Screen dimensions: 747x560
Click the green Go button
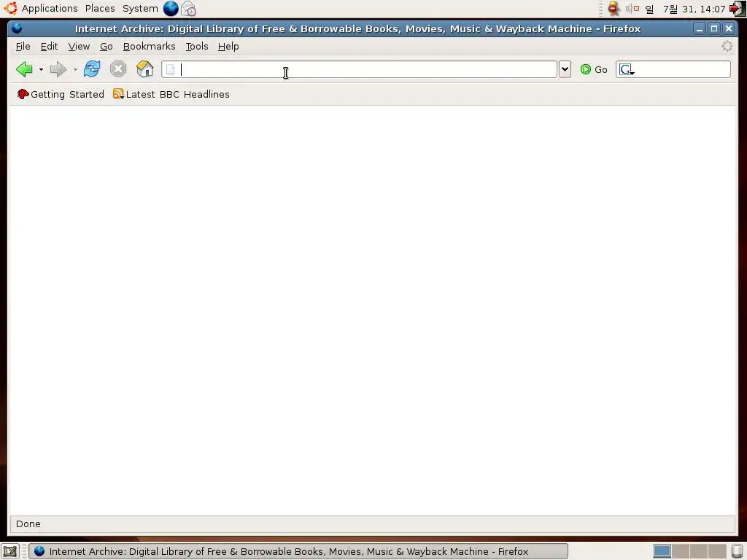tap(594, 69)
